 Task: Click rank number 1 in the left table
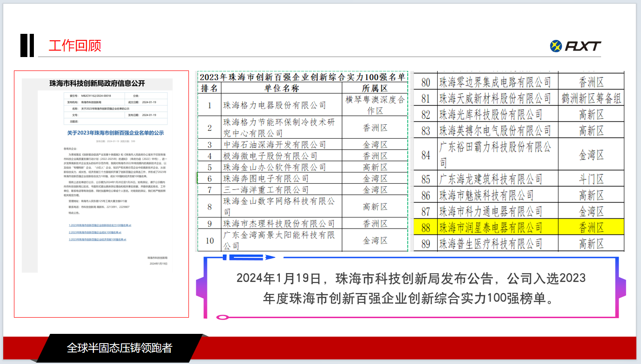[x=209, y=105]
